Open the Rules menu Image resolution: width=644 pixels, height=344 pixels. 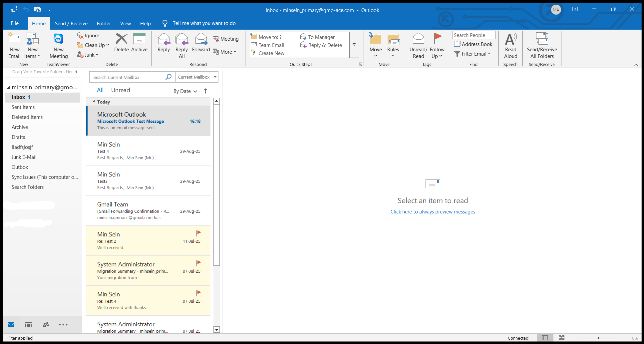coord(393,46)
